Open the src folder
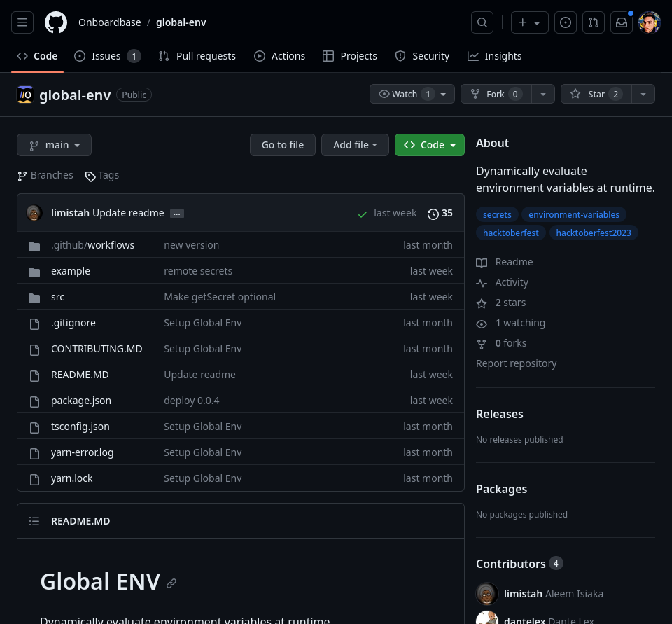672x624 pixels. point(58,297)
